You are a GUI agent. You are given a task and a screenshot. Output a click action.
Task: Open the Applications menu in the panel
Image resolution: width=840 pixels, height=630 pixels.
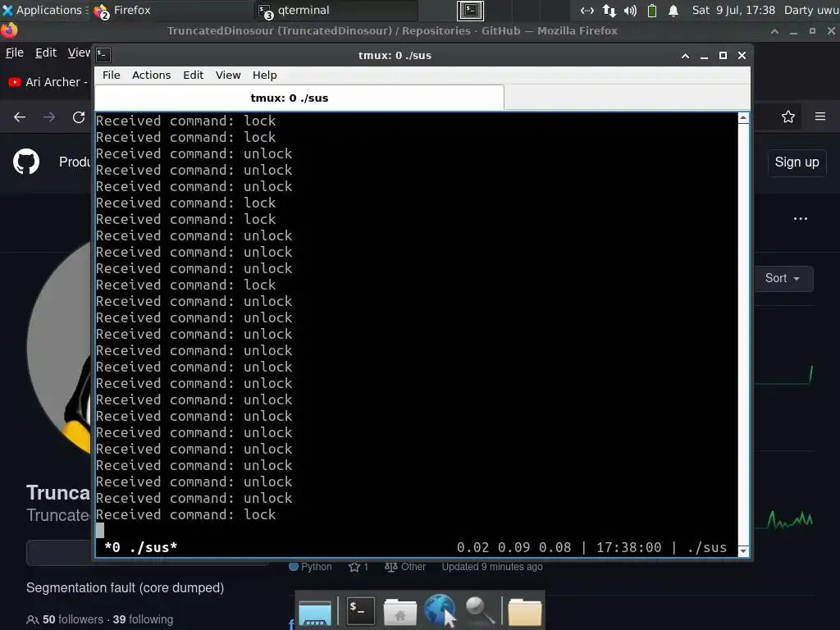(45, 10)
